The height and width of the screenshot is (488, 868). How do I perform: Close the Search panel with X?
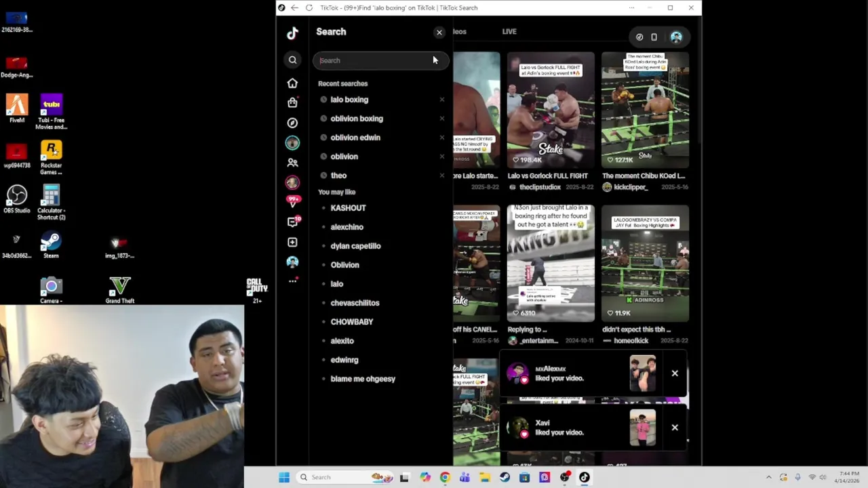pyautogui.click(x=439, y=33)
